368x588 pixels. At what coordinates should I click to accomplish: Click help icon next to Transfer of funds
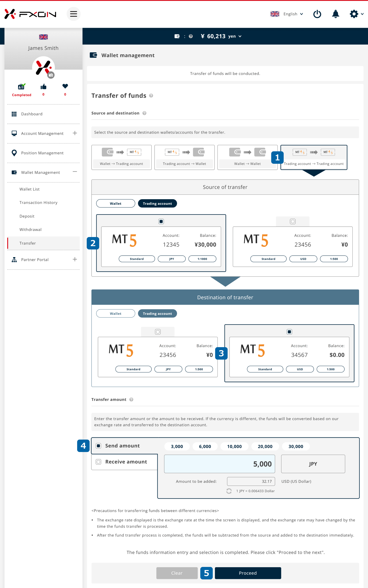151,96
